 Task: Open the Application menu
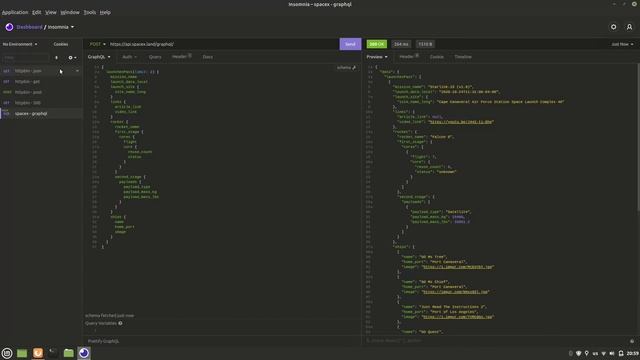point(15,12)
